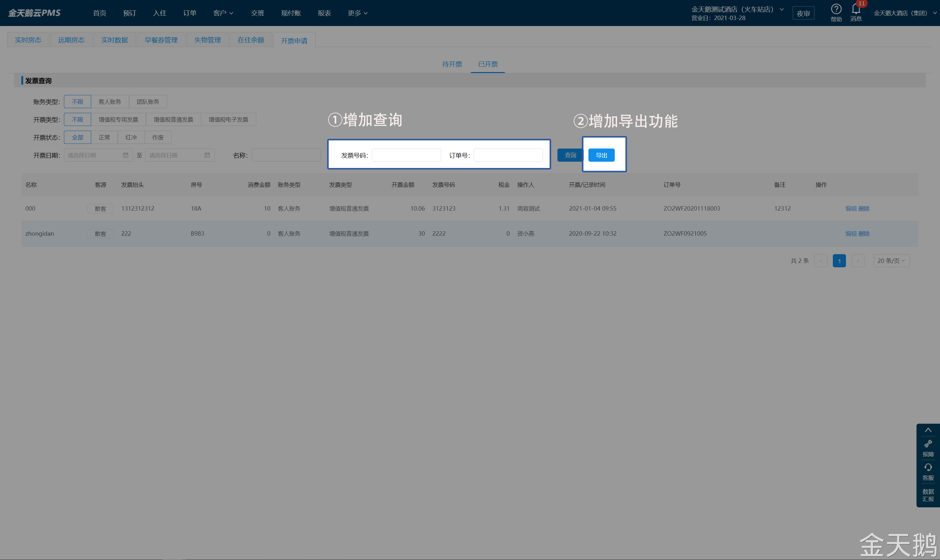Open the 报表 menu

tap(324, 13)
